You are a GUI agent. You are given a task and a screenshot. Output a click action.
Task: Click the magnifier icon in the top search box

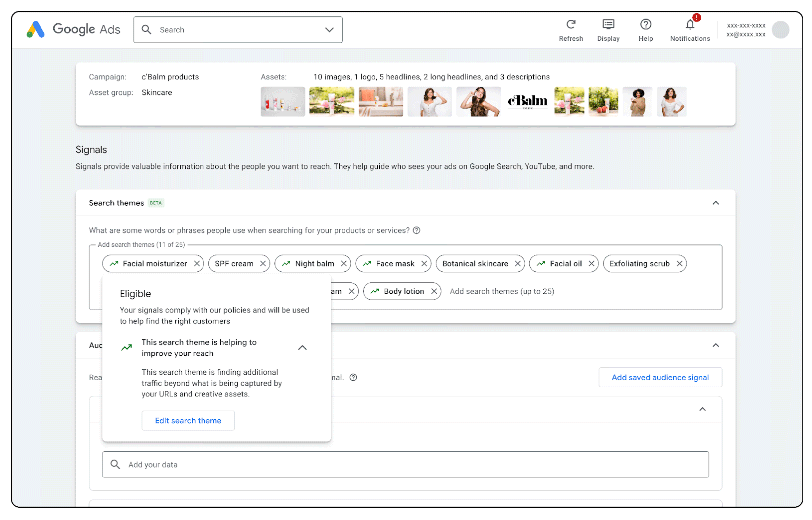(146, 30)
